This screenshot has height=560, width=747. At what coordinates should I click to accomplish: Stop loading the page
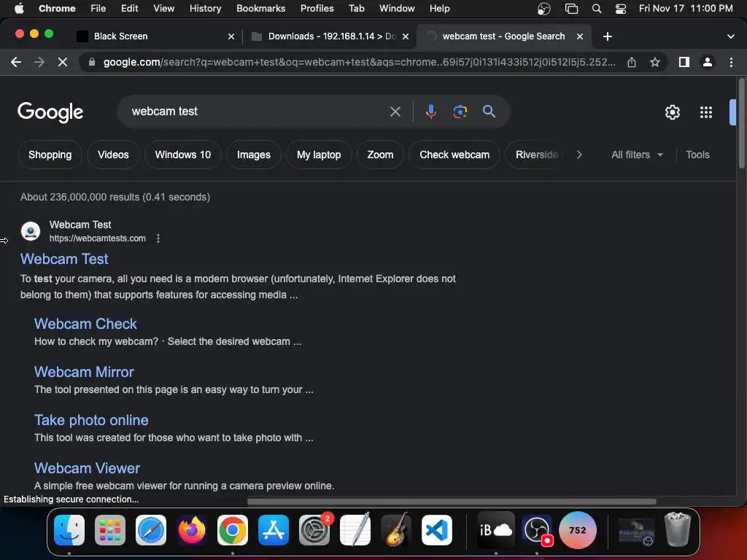click(63, 62)
